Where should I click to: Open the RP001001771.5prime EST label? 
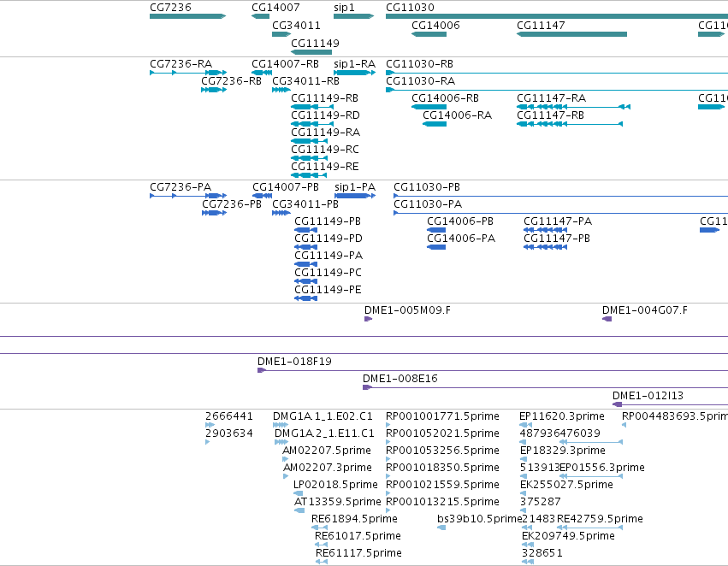tap(443, 416)
